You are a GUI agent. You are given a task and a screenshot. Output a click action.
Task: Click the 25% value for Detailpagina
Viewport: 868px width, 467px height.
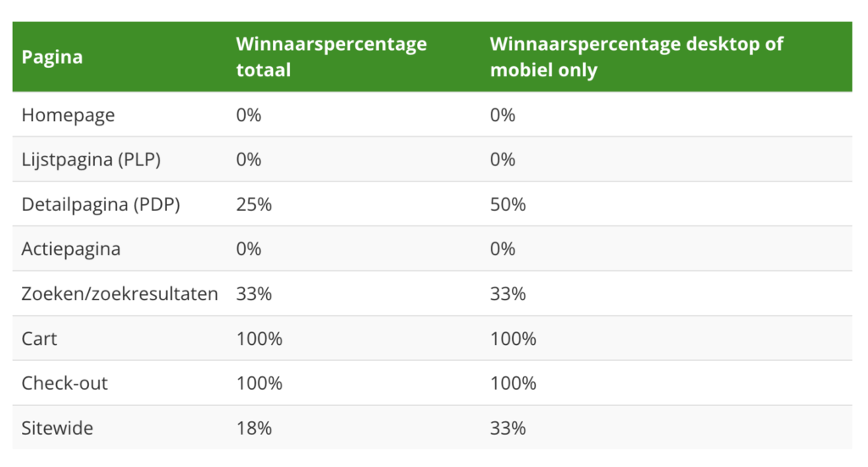[253, 204]
